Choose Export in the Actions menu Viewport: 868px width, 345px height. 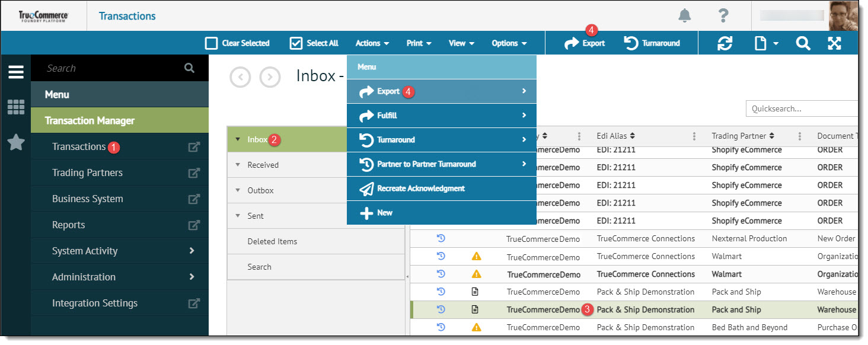coord(442,91)
